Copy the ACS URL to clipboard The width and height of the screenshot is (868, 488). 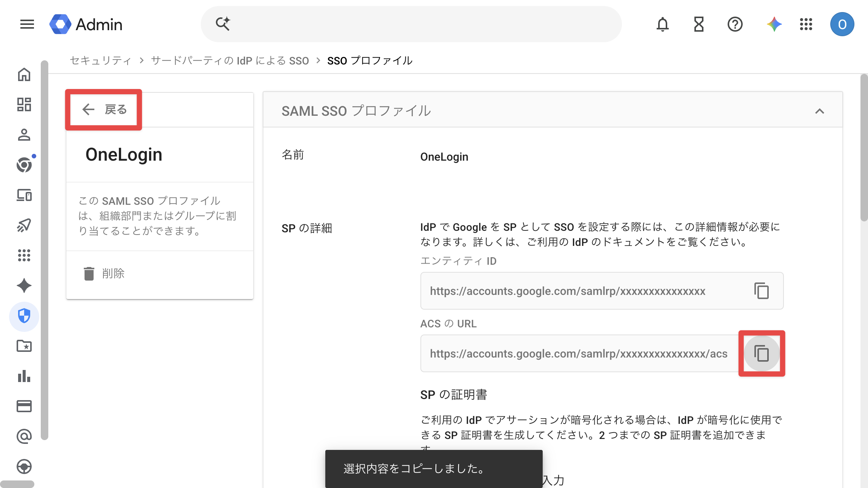coord(762,353)
